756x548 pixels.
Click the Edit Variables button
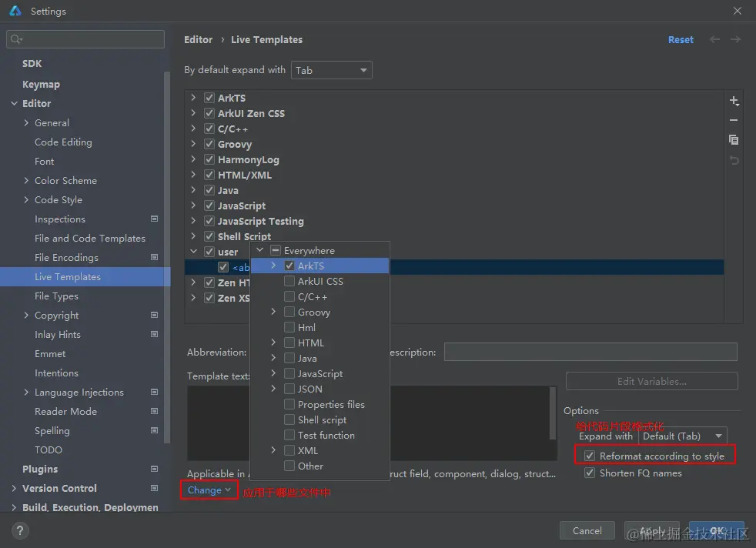click(x=651, y=381)
